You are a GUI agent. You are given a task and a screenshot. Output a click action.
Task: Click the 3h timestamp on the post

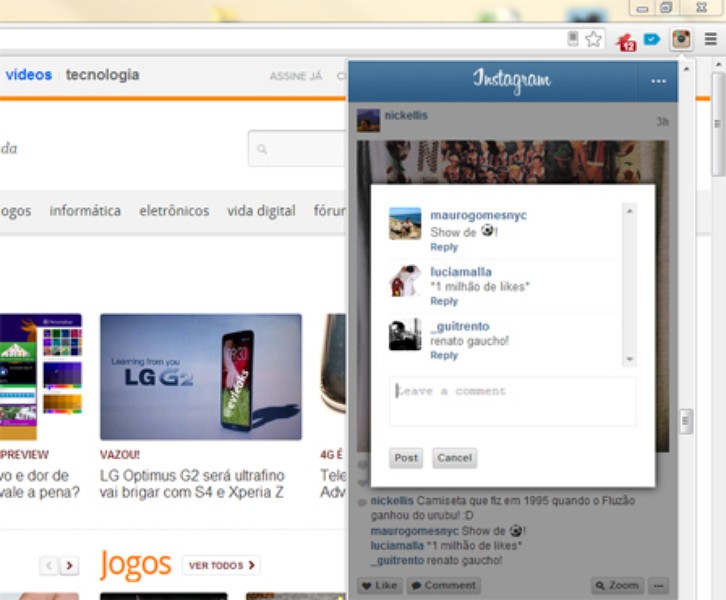tap(662, 122)
